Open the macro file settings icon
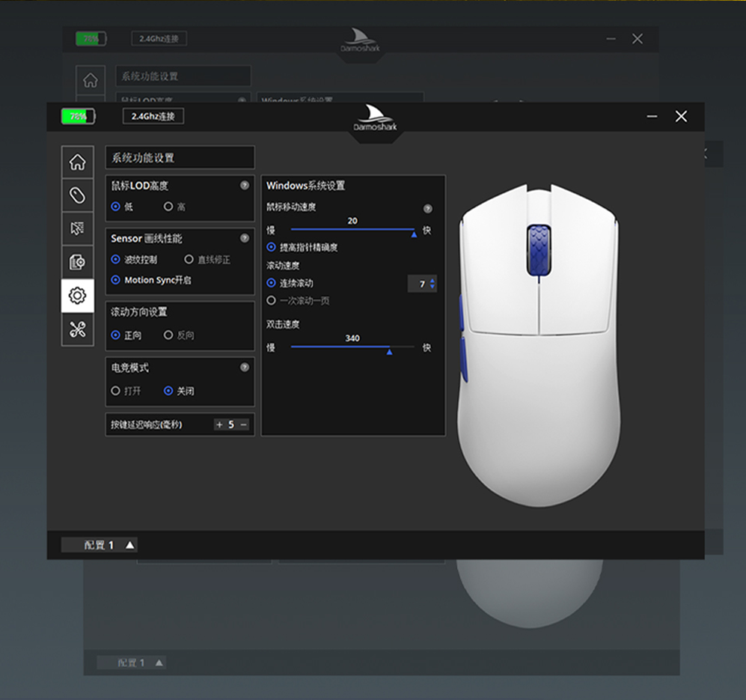This screenshot has height=700, width=746. pyautogui.click(x=77, y=262)
